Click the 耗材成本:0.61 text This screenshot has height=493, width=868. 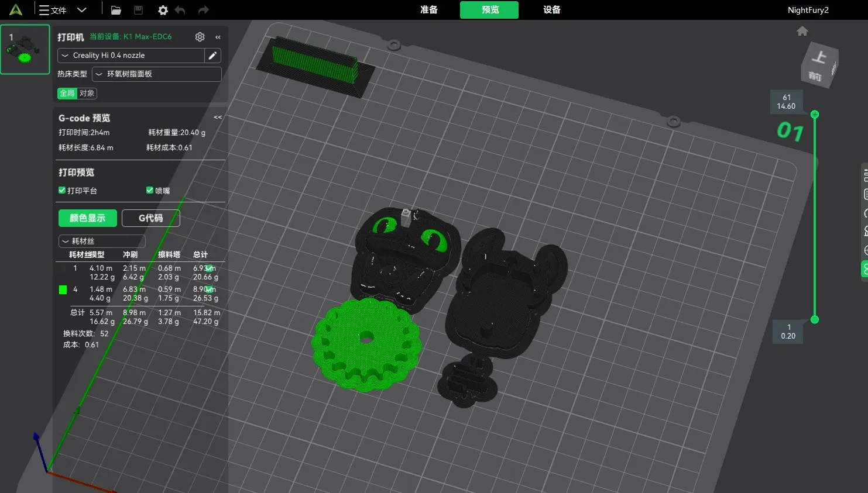click(x=169, y=148)
